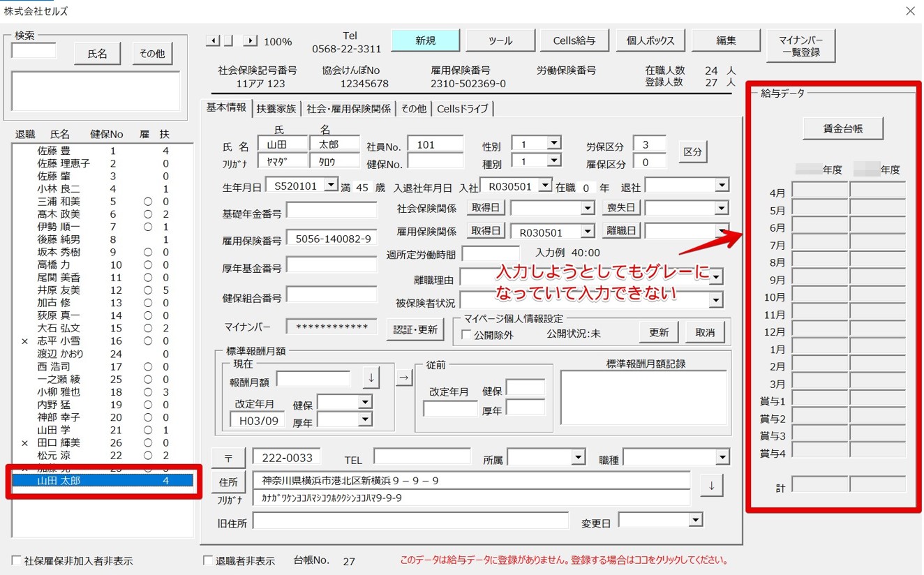Switch to 基本情報 tab
Screen dimensions: 924x575
[x=226, y=107]
